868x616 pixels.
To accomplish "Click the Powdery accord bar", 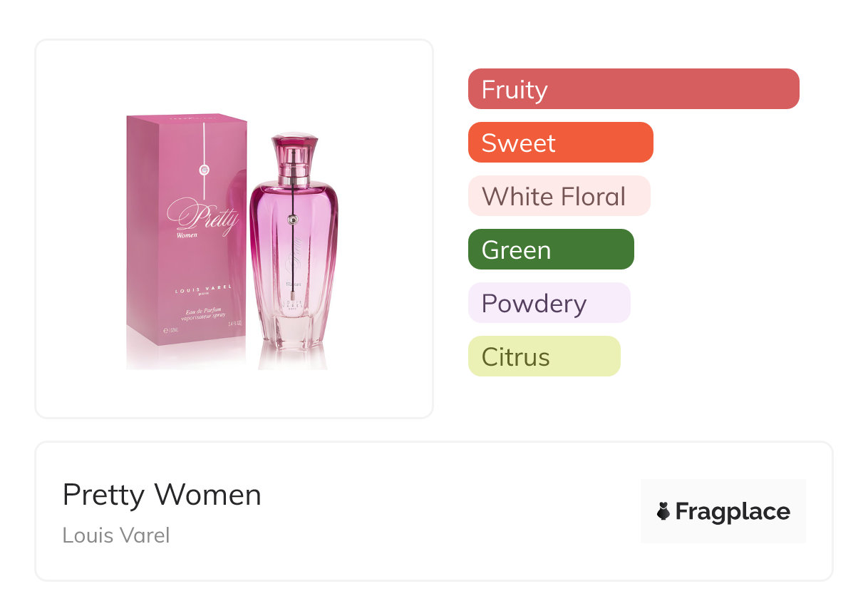I will click(x=549, y=303).
